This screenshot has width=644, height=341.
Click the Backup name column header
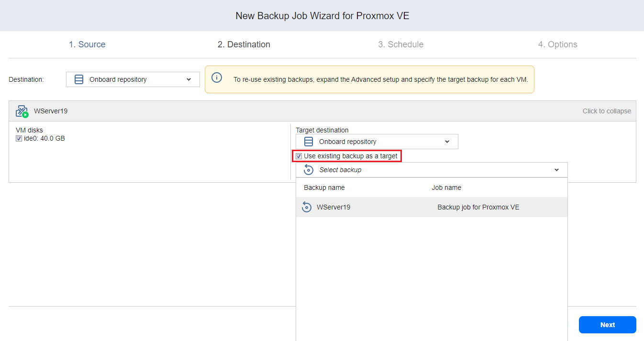click(324, 187)
